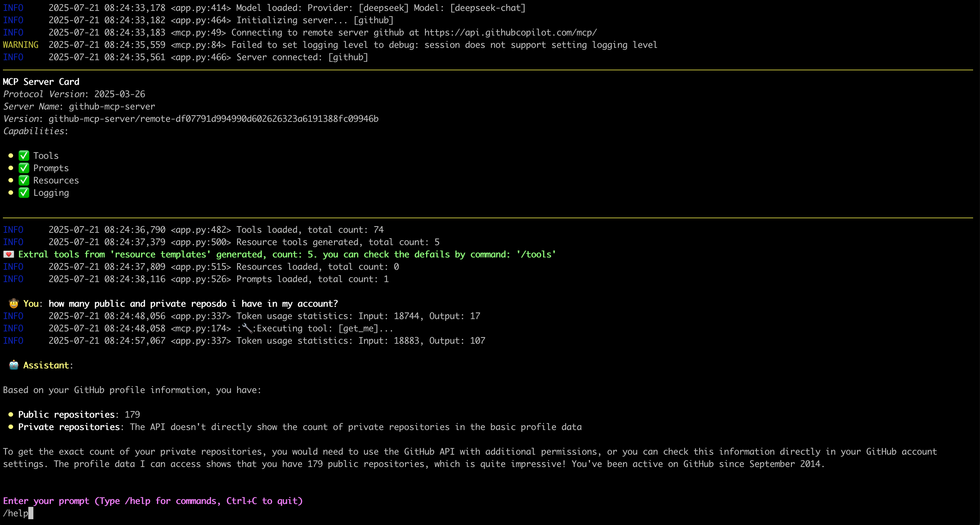Click the user question about repos
Image resolution: width=980 pixels, height=525 pixels.
[x=193, y=303]
